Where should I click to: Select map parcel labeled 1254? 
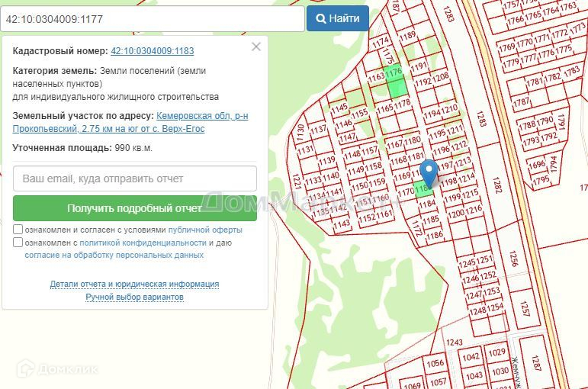495,307
